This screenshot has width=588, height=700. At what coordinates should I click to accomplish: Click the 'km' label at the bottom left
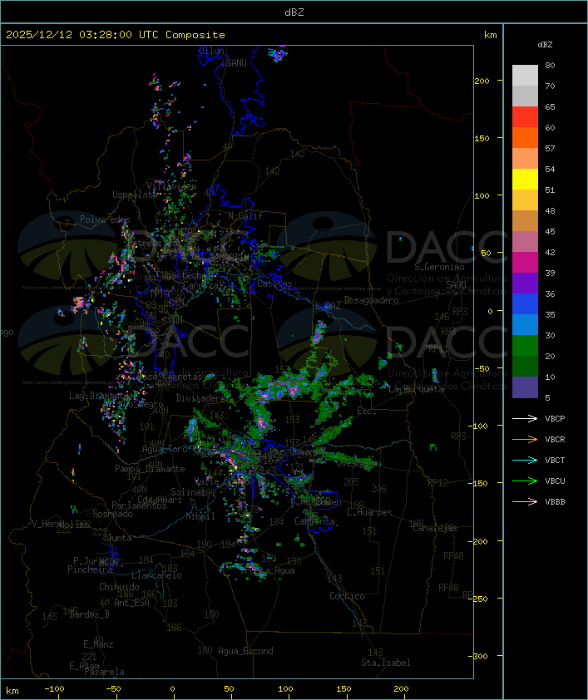pyautogui.click(x=12, y=691)
